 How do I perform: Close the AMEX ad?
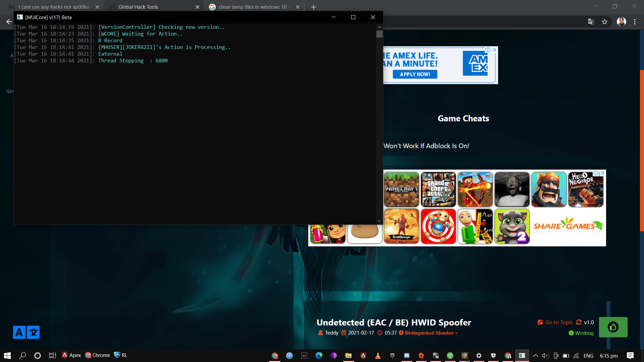click(494, 50)
